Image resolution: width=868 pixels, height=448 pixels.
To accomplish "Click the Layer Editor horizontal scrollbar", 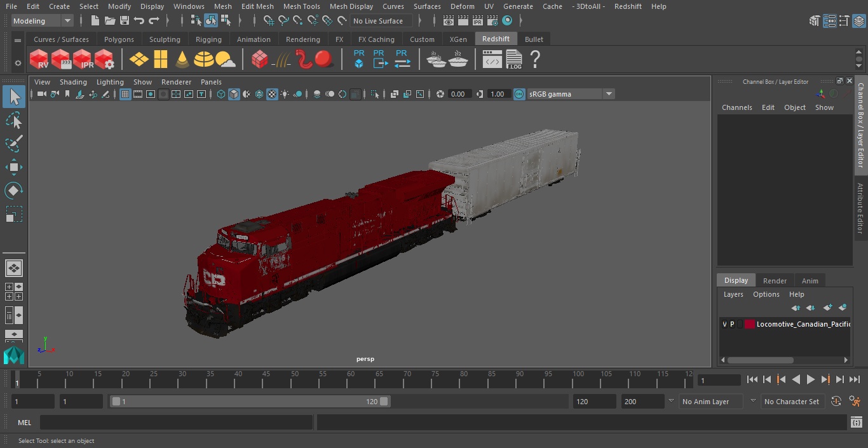I will [x=761, y=360].
